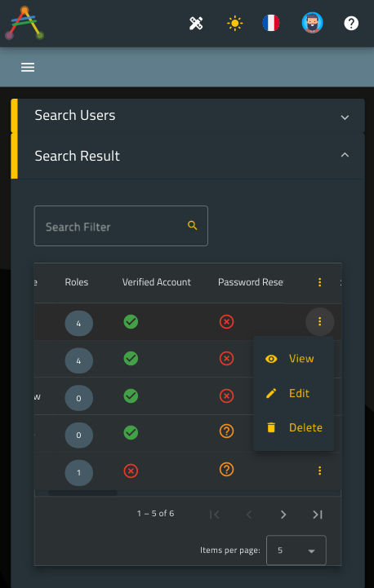Open actions menu for last table row
Viewport: 374px width, 588px height.
point(319,471)
